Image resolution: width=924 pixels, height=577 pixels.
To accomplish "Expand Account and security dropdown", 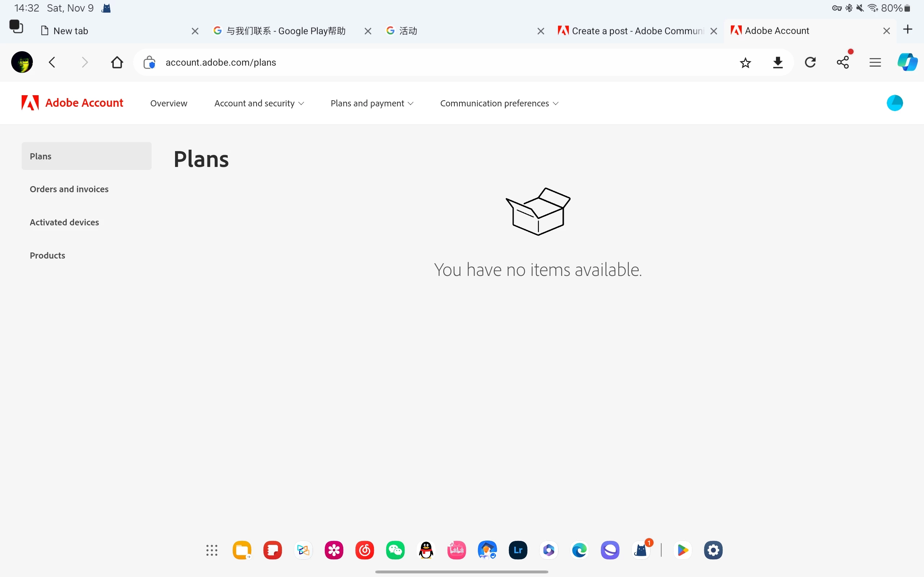I will click(259, 103).
